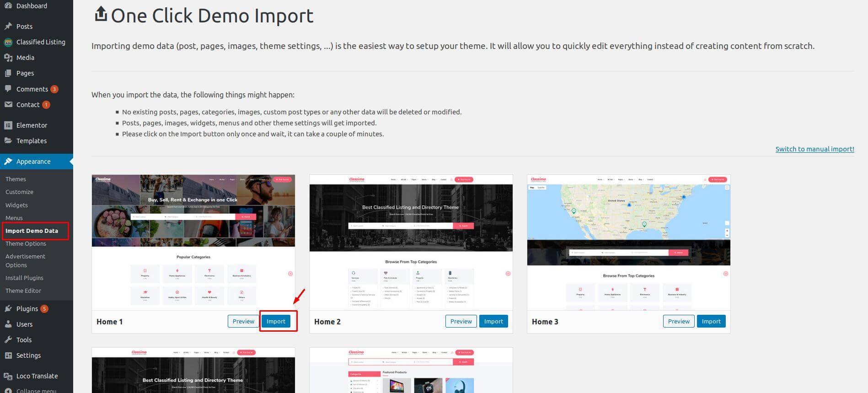Open Comments via its speech bubble icon
The image size is (868, 393).
[x=8, y=89]
